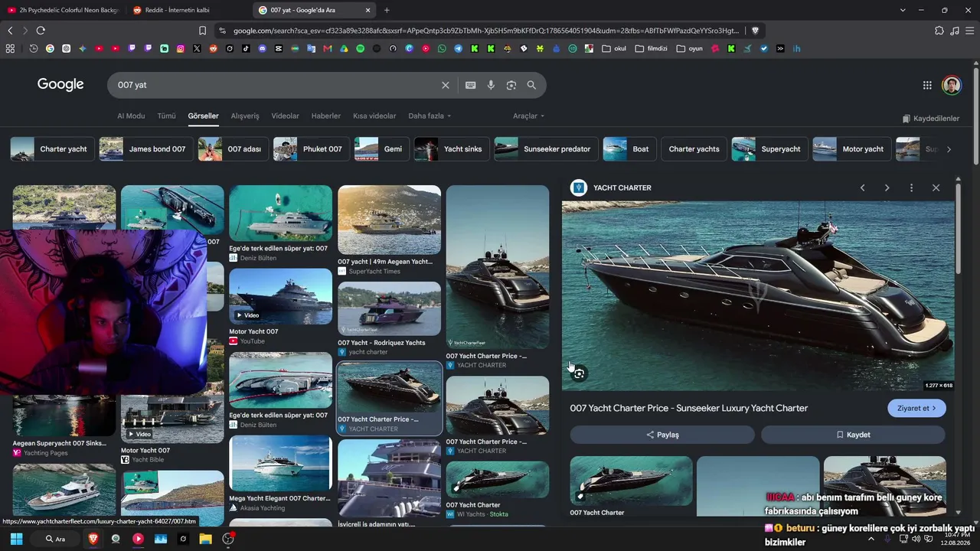The width and height of the screenshot is (980, 551).
Task: Show hidden system tray icons
Action: coord(871,539)
